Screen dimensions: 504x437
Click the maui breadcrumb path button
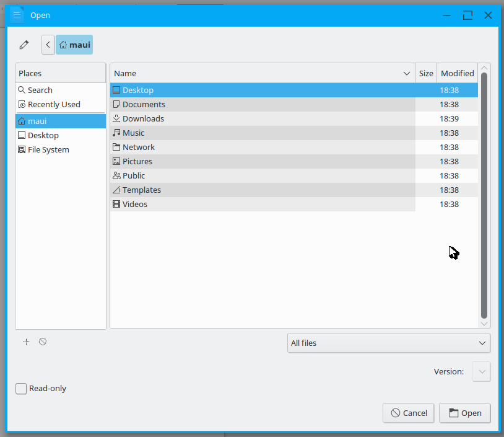click(x=74, y=45)
